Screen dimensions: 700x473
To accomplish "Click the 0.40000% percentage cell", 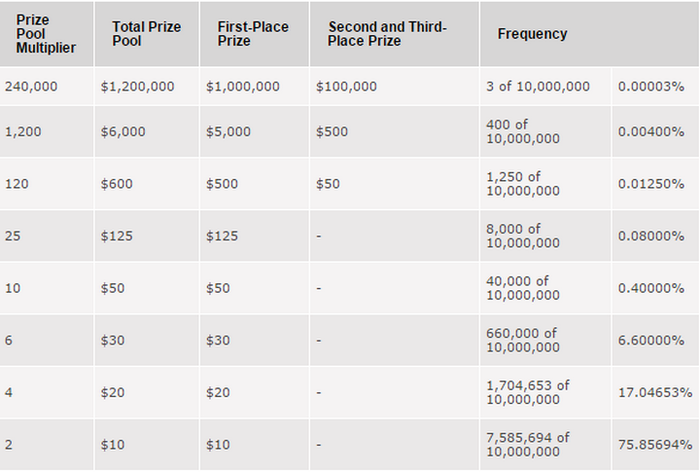I will pyautogui.click(x=650, y=289).
